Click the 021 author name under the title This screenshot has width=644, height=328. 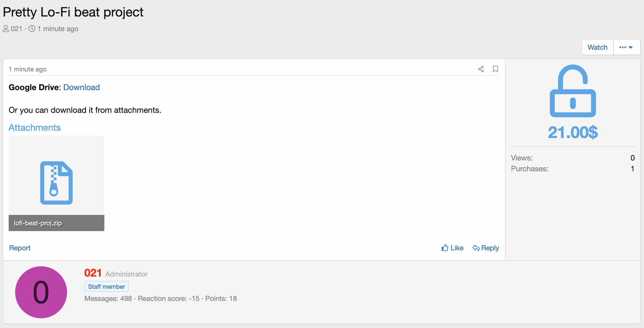coord(16,29)
